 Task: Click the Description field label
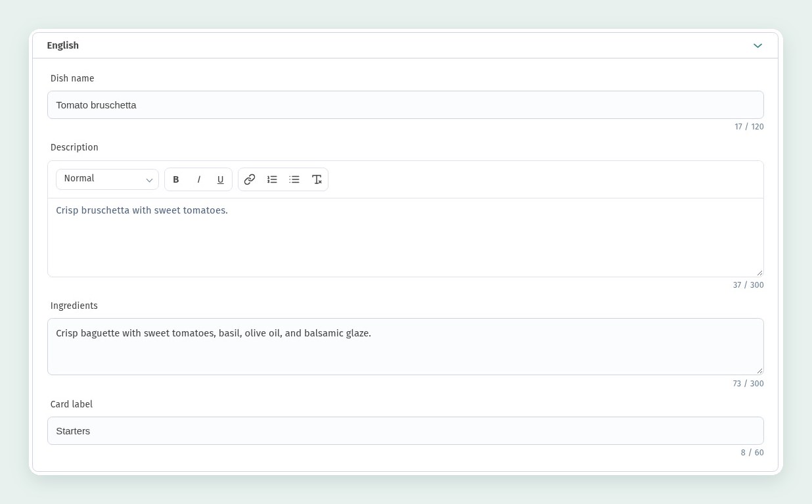74,147
